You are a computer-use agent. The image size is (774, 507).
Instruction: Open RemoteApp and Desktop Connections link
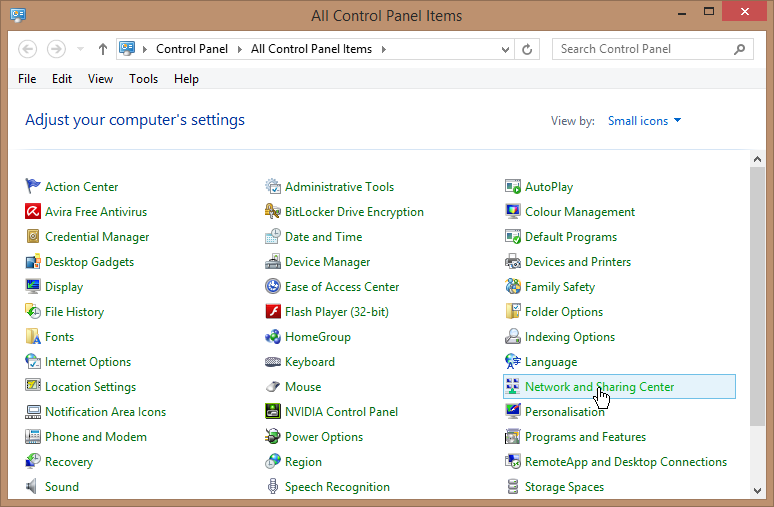(626, 462)
